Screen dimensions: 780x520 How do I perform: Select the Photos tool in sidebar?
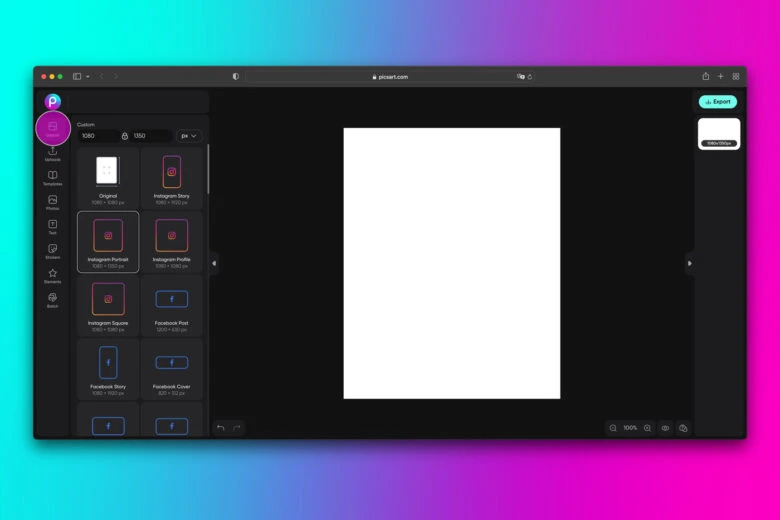click(52, 201)
